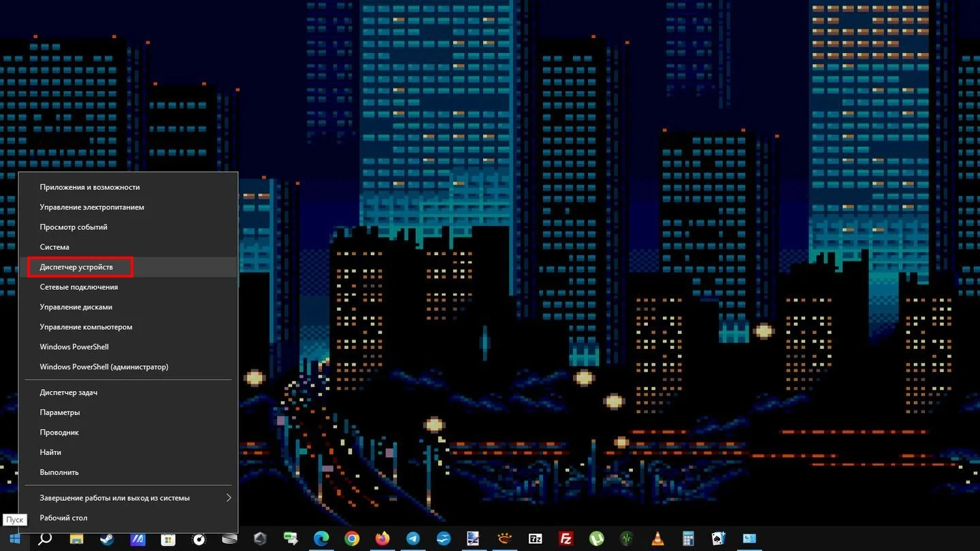Open the green waveform monitor taskbar icon
This screenshot has height=551, width=980.
point(627,539)
